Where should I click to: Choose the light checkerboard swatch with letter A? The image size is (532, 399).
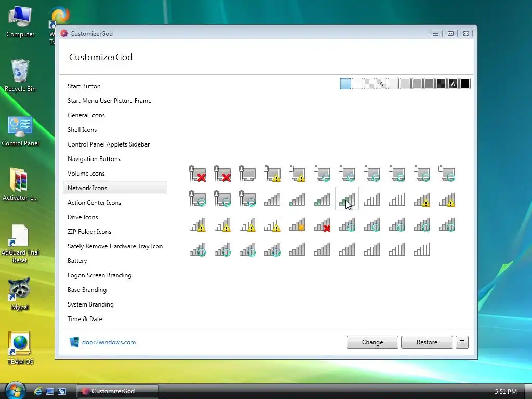[x=381, y=84]
